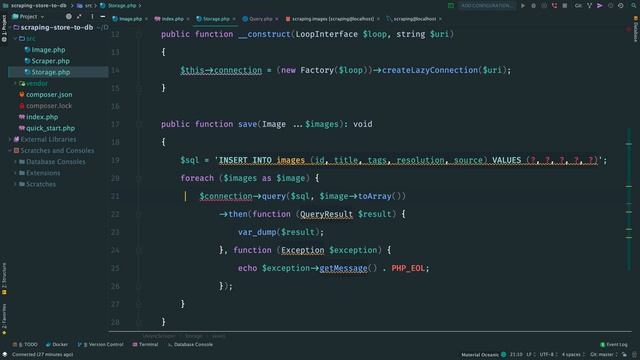Screen dimensions: 640x360
Task: Toggle fold marker for then callback on line 22
Action: coord(139,214)
